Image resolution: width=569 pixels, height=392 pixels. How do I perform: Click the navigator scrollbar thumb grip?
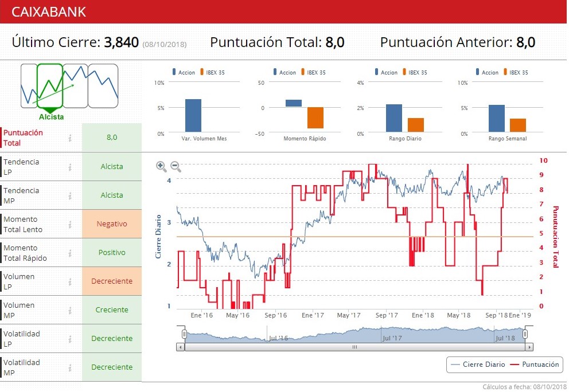(x=354, y=347)
